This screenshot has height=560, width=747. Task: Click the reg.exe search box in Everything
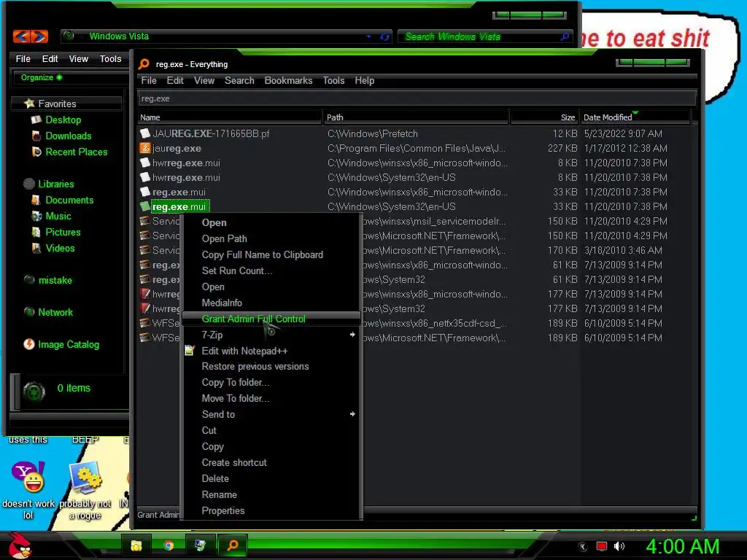[x=417, y=98]
